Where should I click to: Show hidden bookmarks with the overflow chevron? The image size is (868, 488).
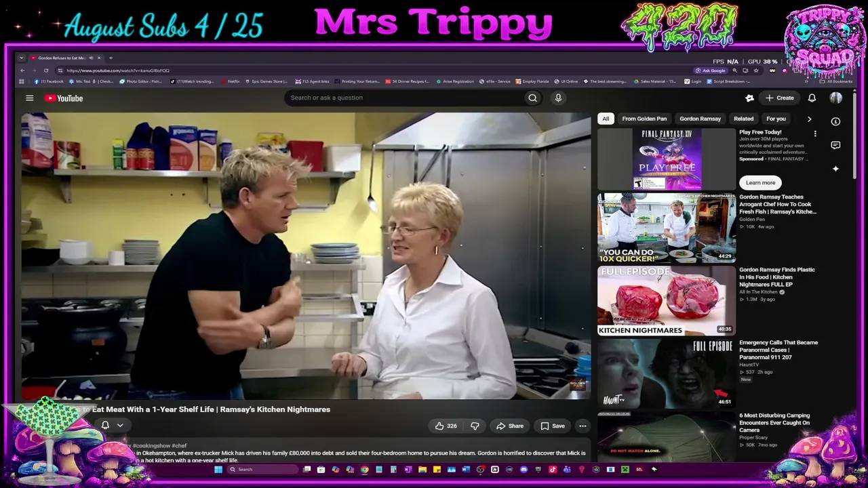806,81
